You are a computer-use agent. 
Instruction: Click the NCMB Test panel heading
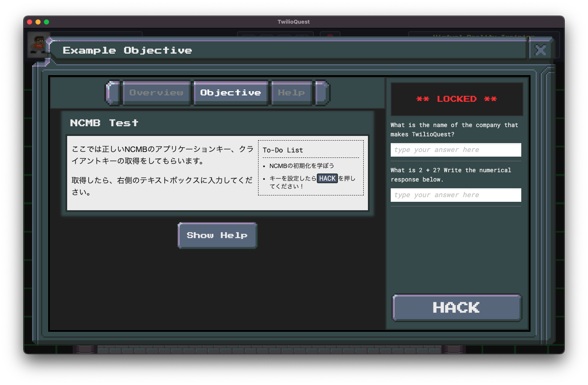pyautogui.click(x=104, y=123)
